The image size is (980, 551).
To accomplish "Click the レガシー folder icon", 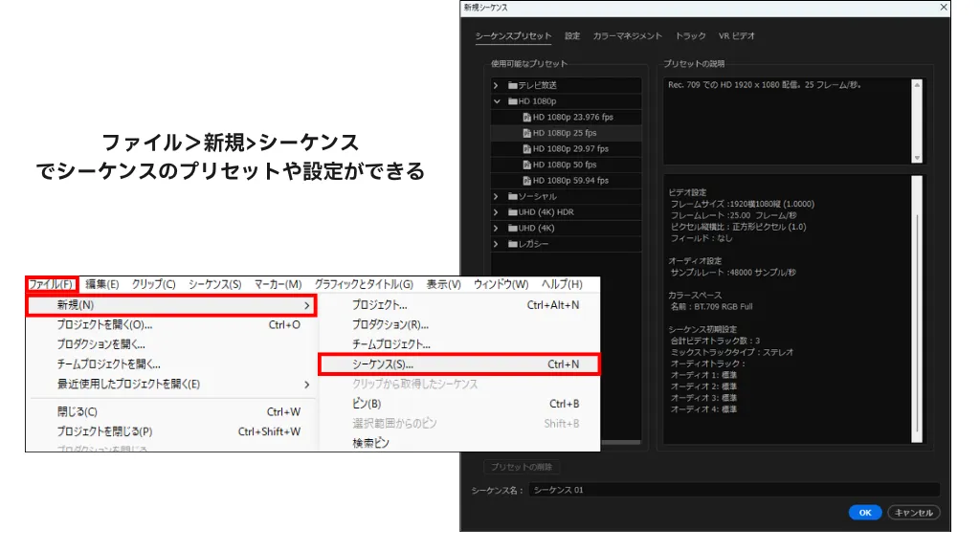I will tap(513, 244).
